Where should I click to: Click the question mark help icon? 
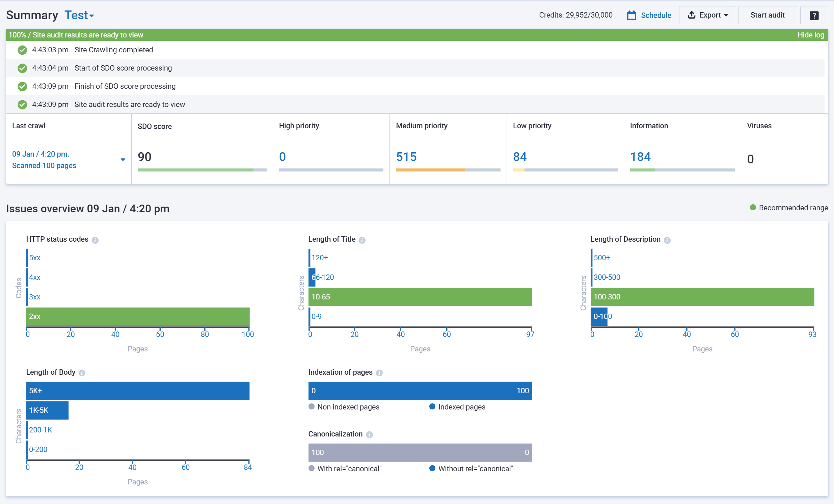coord(814,15)
